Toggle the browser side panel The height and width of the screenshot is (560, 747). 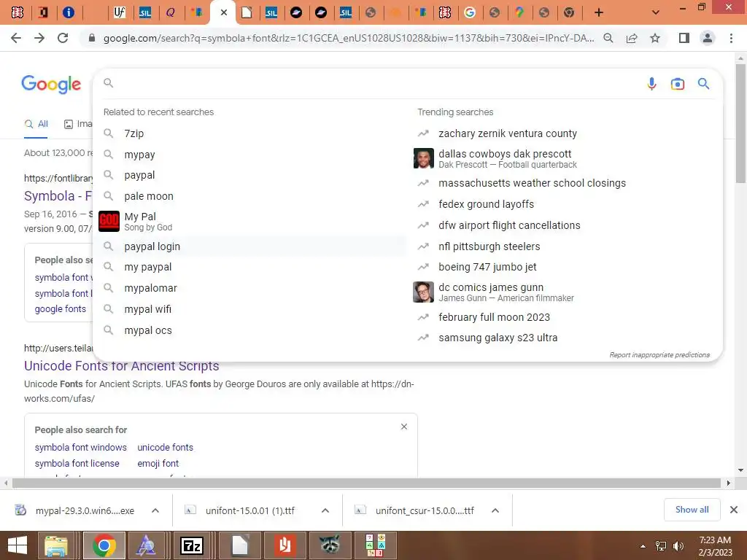click(684, 38)
